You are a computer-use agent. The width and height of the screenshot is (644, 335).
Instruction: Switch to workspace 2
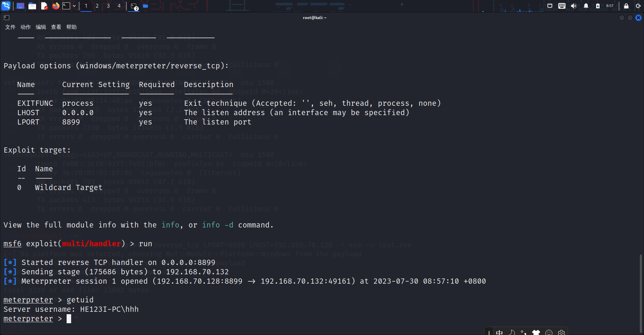pyautogui.click(x=97, y=6)
